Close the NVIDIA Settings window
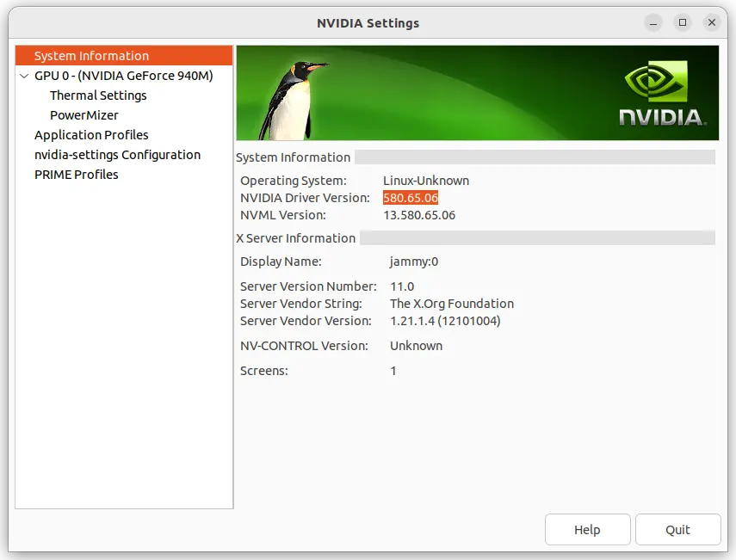The image size is (736, 560). coord(712,22)
